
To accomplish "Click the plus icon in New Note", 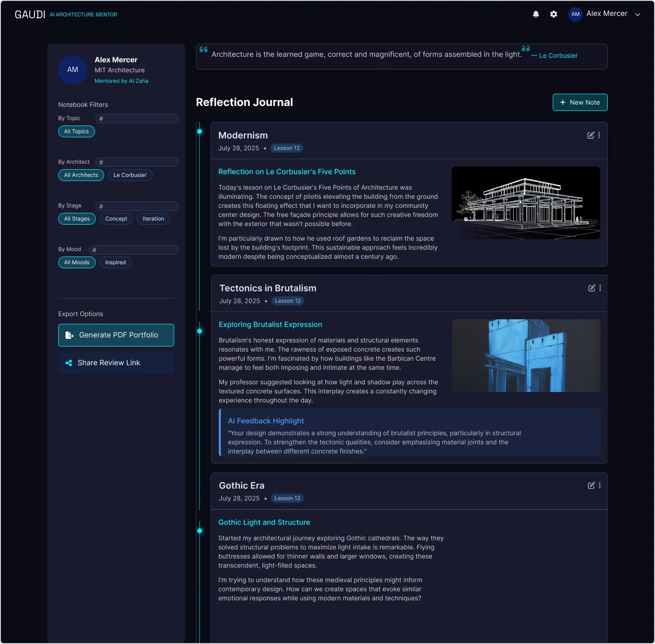I will coord(563,102).
